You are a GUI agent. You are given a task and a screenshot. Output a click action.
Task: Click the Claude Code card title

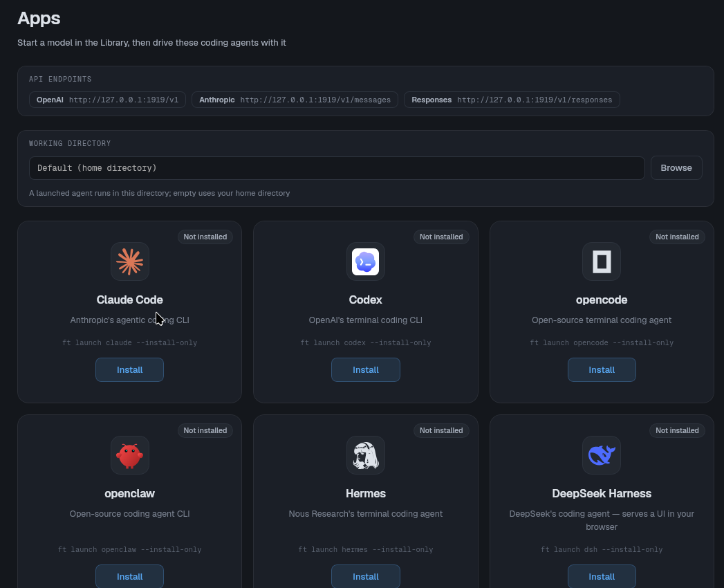(130, 300)
